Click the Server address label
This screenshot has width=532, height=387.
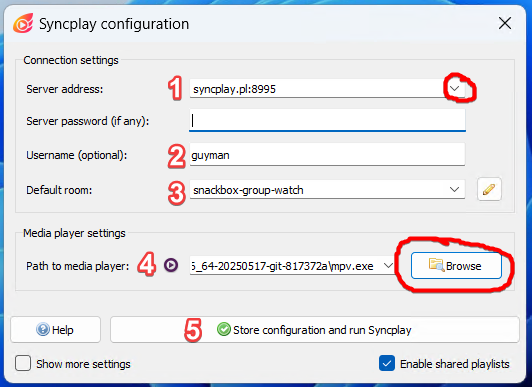pyautogui.click(x=64, y=89)
